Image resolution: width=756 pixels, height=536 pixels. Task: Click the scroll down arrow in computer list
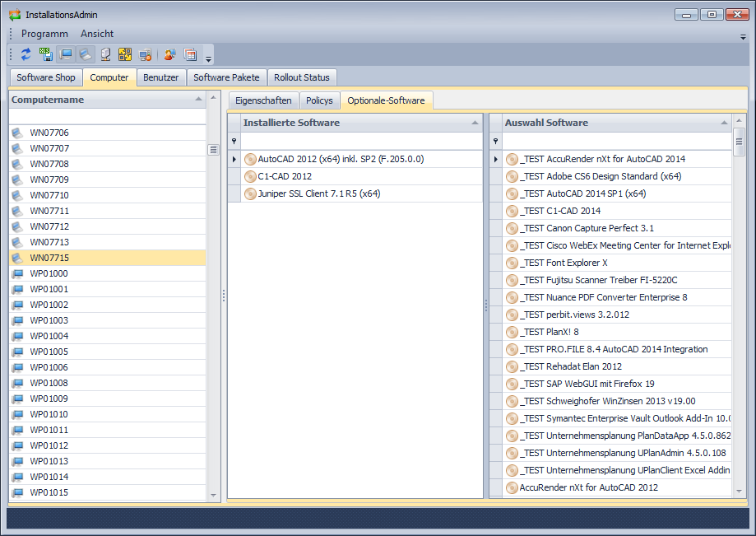click(214, 495)
